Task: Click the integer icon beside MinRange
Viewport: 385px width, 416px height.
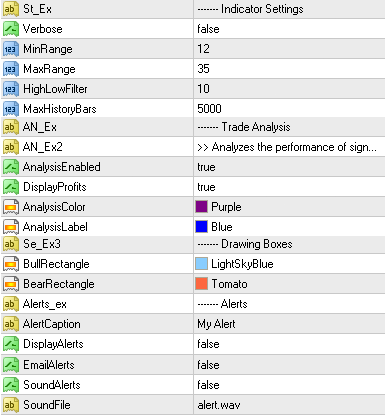Action: pos(10,49)
